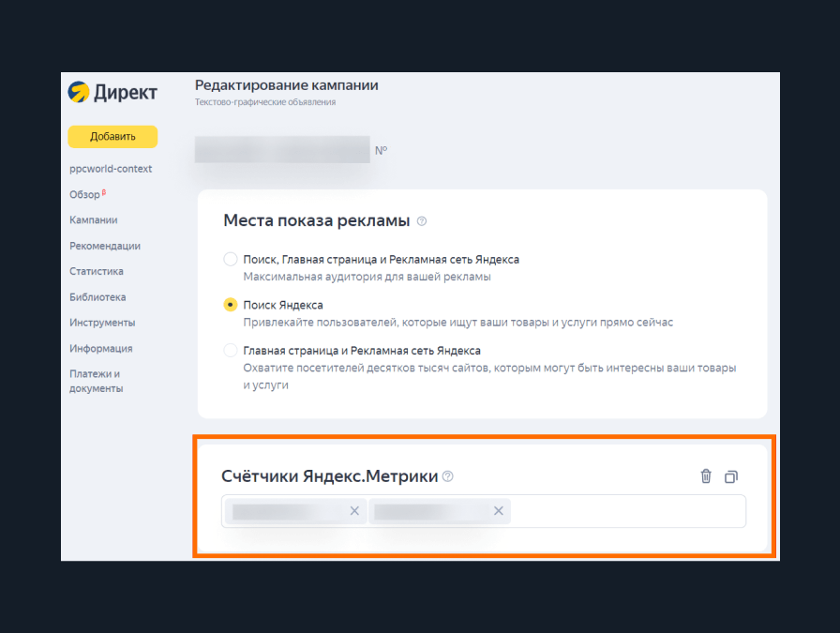840x633 pixels.
Task: Click the copy icon beside the trash
Action: [731, 476]
